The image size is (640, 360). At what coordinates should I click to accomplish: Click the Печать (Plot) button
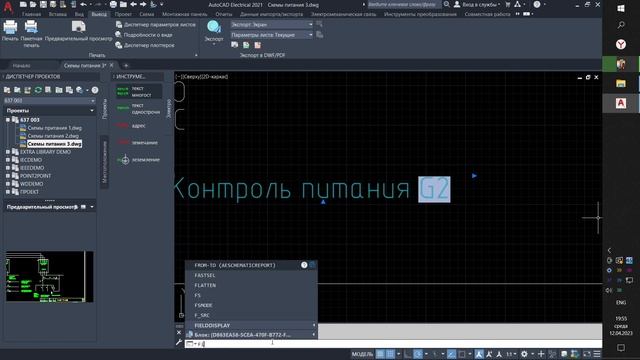point(10,31)
